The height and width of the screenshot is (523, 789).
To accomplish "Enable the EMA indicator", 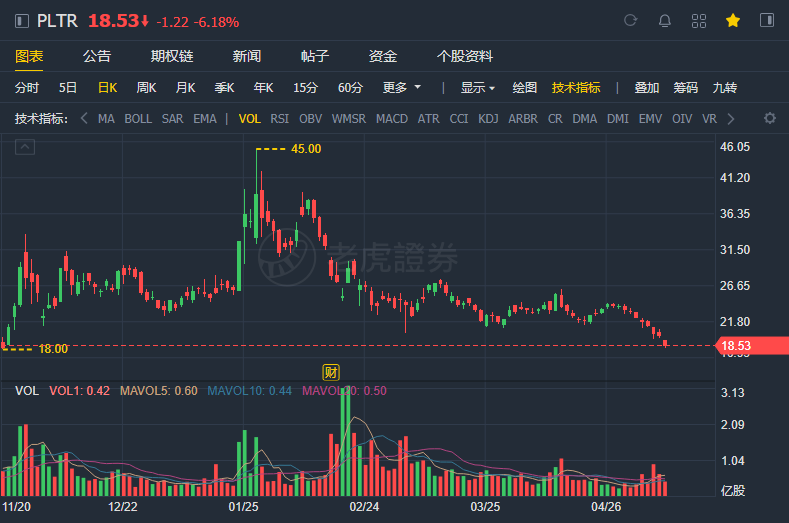I will click(x=205, y=119).
